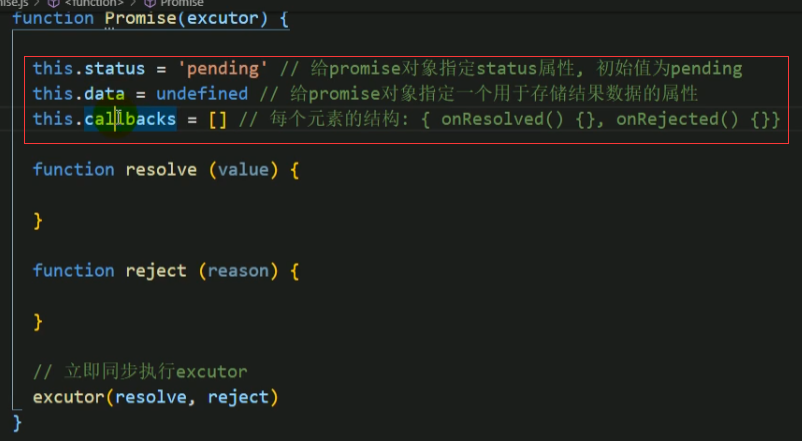Click the this.status property name
Screen dimensions: 802x441
point(115,69)
